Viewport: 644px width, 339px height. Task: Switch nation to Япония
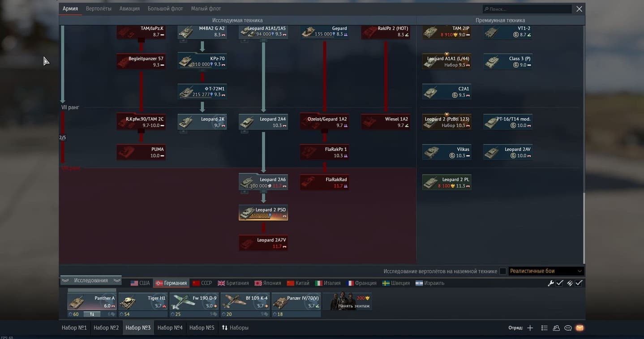[x=268, y=283]
